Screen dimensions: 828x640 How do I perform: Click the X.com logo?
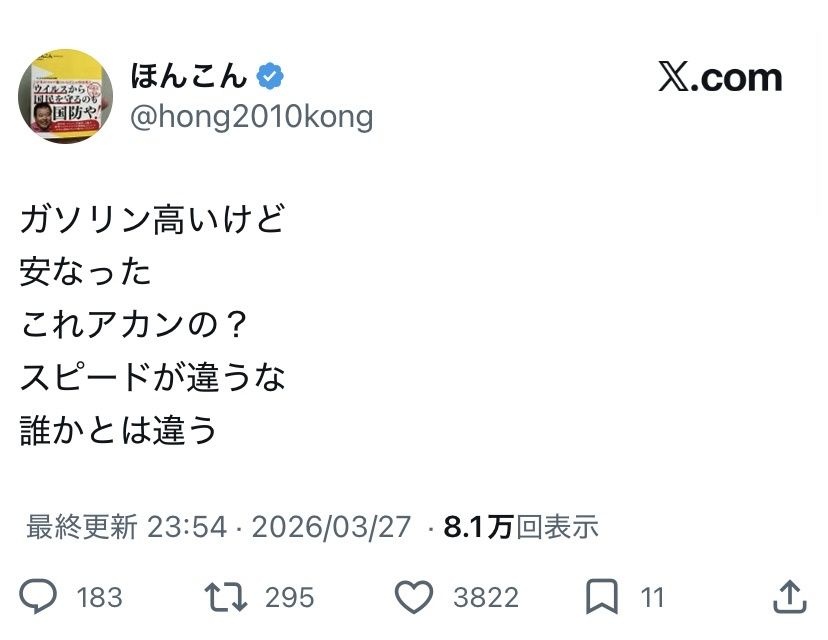tap(720, 77)
